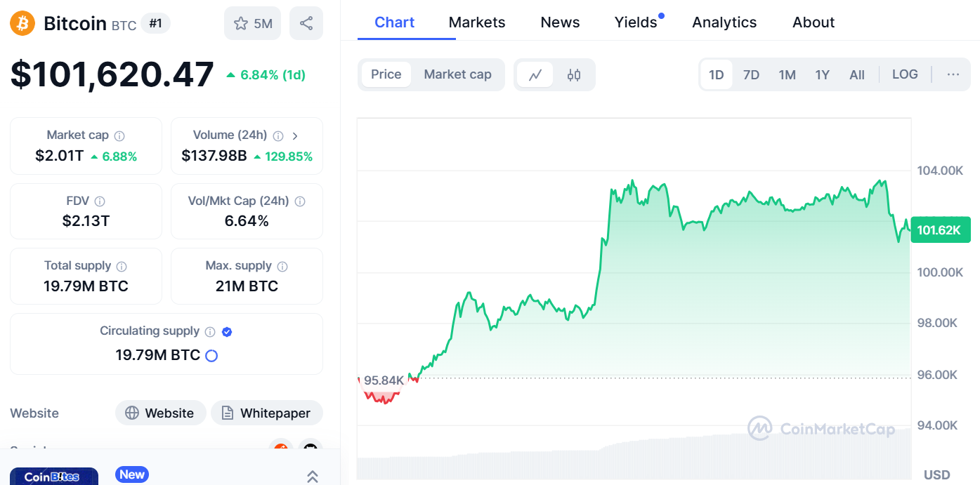The width and height of the screenshot is (980, 485).
Task: Click the Total supply info icon
Action: [x=122, y=266]
